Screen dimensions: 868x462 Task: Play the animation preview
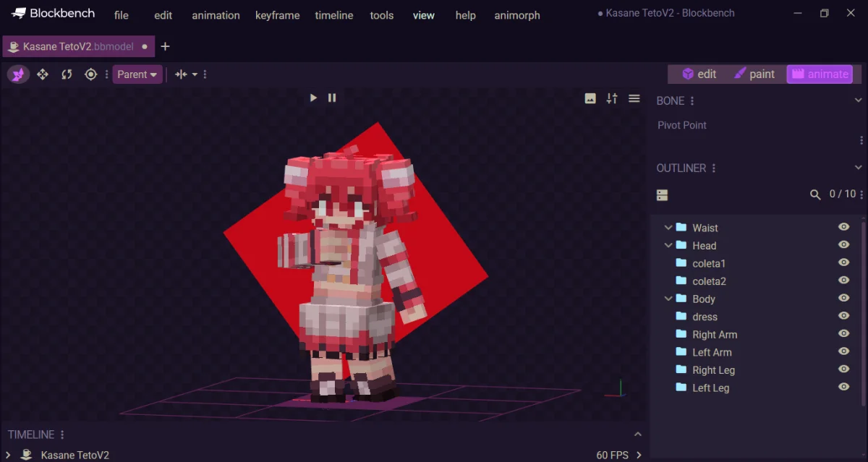point(313,98)
